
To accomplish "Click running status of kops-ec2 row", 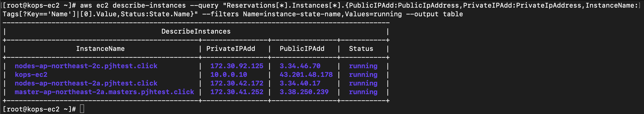I will click(363, 75).
